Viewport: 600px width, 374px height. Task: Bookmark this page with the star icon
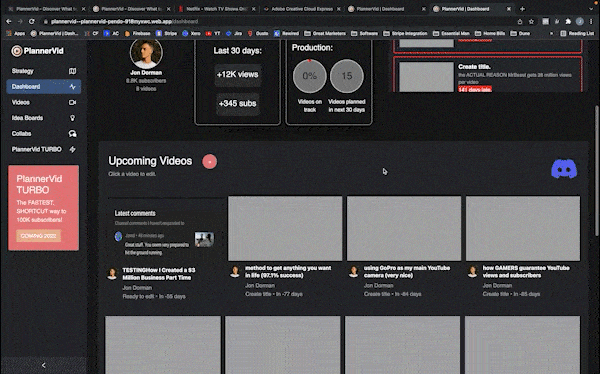coord(531,21)
